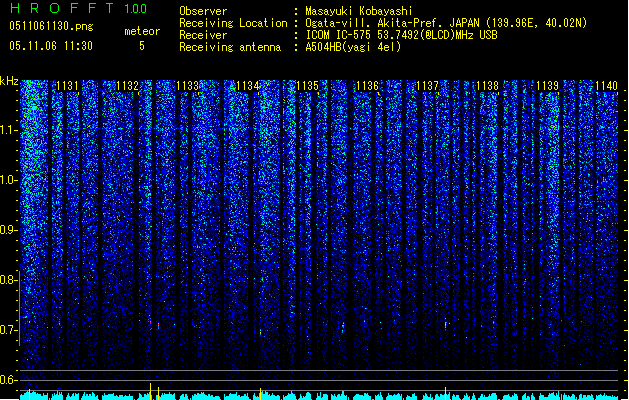This screenshot has width=629, height=400.
Task: Click the Receiver ICOM IC-575 text
Action: tap(402, 35)
